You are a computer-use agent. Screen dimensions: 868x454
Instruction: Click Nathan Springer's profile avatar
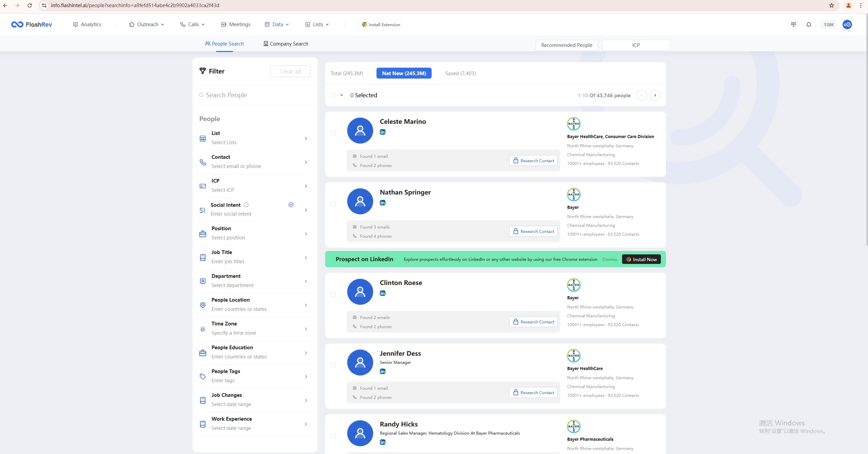360,201
